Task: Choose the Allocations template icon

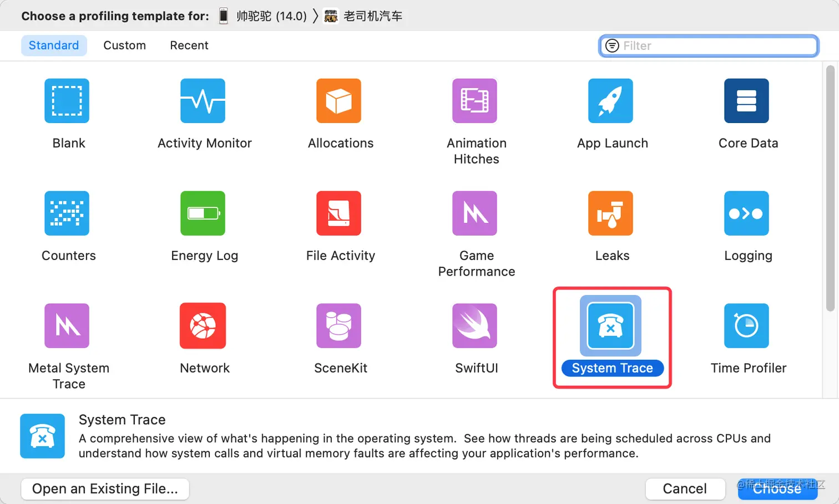Action: click(338, 100)
